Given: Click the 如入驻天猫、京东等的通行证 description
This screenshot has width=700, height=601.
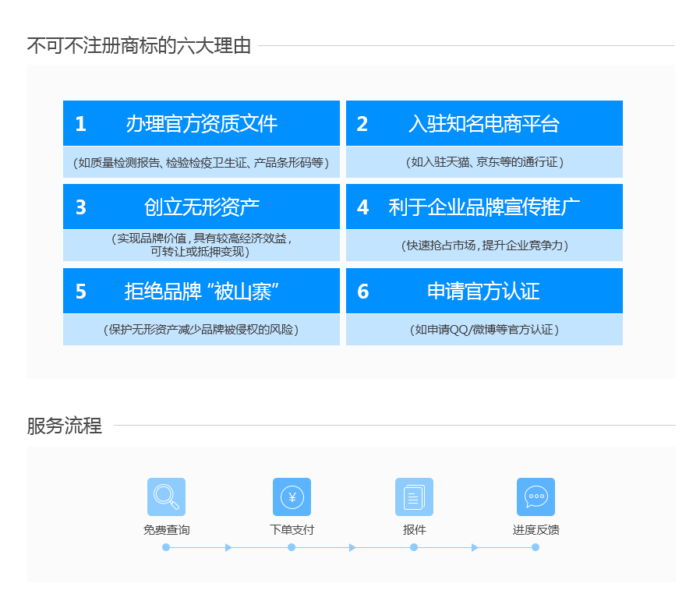Looking at the screenshot, I should pyautogui.click(x=484, y=162).
